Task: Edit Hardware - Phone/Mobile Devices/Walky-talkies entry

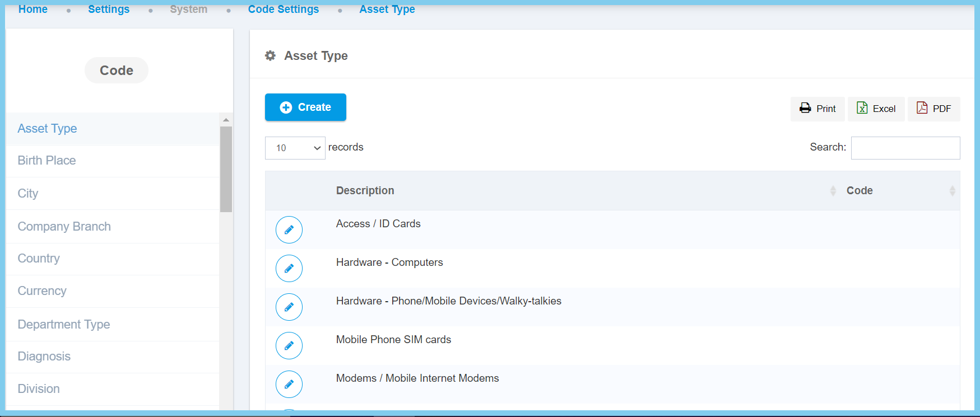Action: tap(289, 307)
